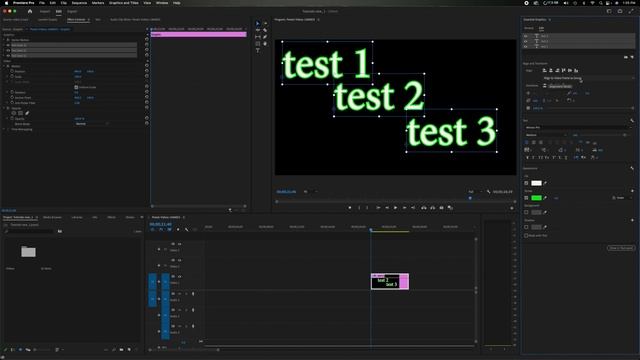Select the Type tool

tap(258, 51)
